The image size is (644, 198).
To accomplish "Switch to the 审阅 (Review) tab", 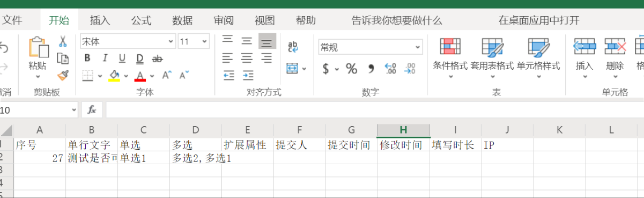I will (x=224, y=20).
